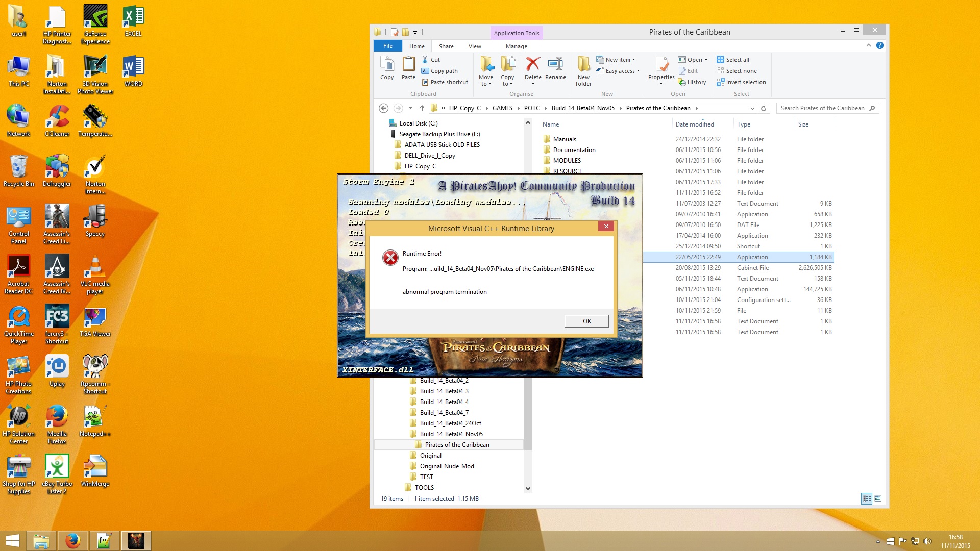
Task: Select the Manuals folder
Action: 565,139
